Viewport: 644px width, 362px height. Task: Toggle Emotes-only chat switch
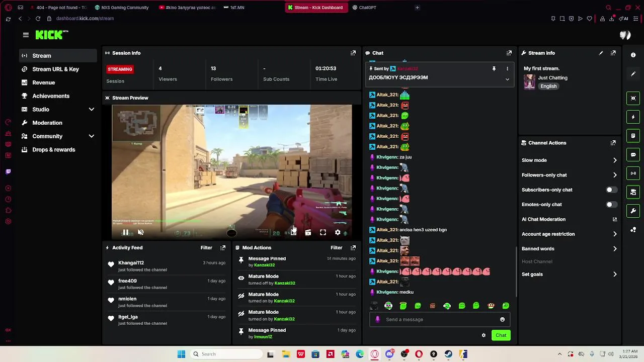pos(611,205)
